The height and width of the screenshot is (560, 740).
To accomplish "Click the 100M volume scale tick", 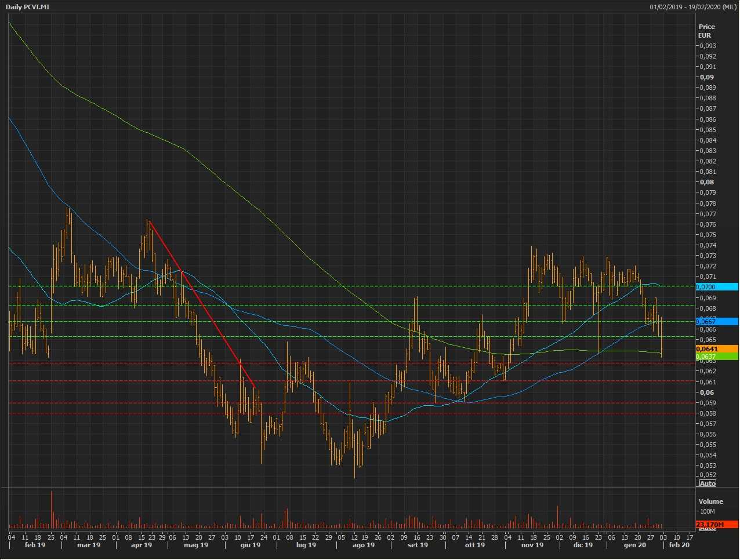I will point(708,512).
